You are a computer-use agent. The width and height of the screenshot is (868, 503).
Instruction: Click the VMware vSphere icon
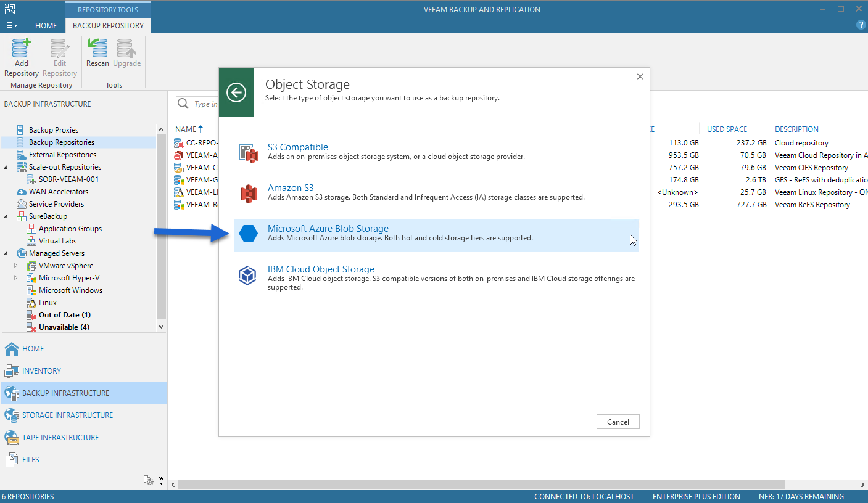[31, 266]
